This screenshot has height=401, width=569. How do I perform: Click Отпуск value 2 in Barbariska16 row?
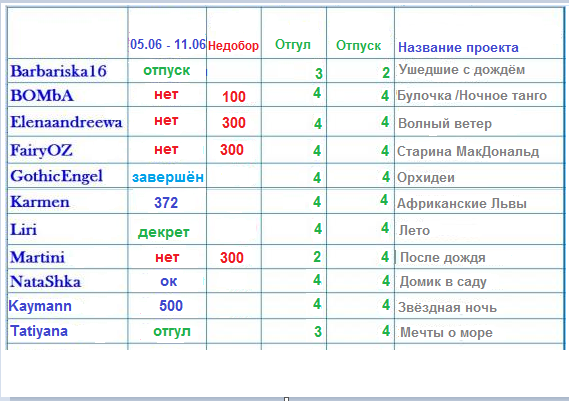coord(386,73)
